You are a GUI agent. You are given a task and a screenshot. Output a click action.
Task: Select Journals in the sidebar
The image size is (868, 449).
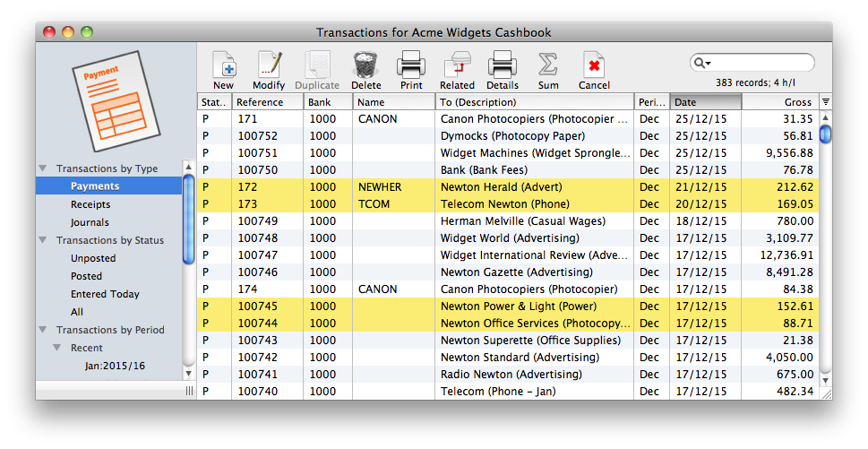tap(90, 222)
